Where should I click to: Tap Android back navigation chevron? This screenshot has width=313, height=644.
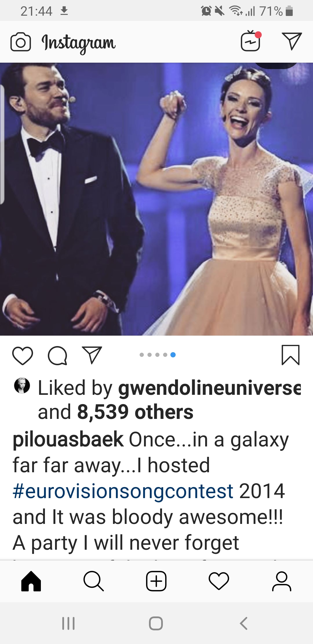point(244,623)
